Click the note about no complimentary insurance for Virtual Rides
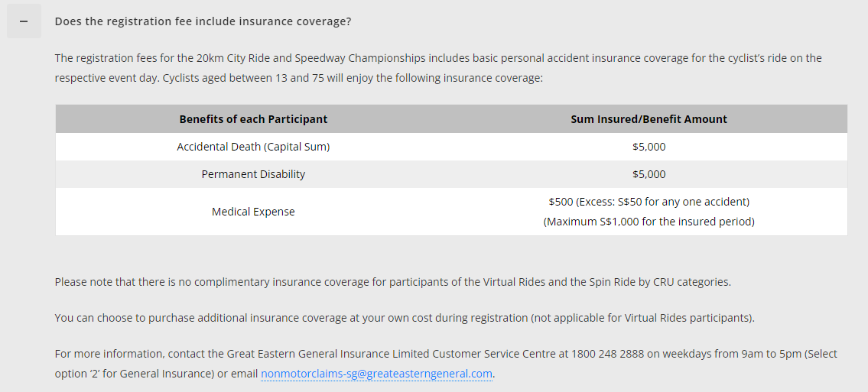Image resolution: width=868 pixels, height=392 pixels. point(393,282)
